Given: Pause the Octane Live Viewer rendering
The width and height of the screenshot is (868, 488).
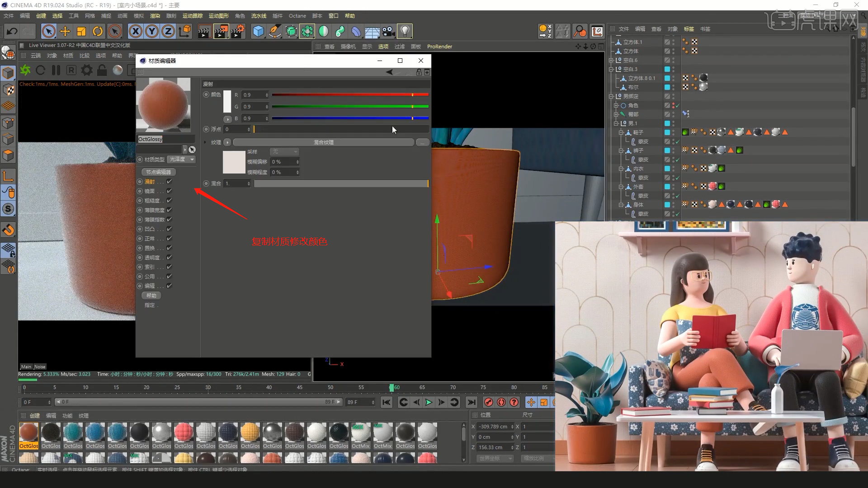Looking at the screenshot, I should [x=56, y=70].
